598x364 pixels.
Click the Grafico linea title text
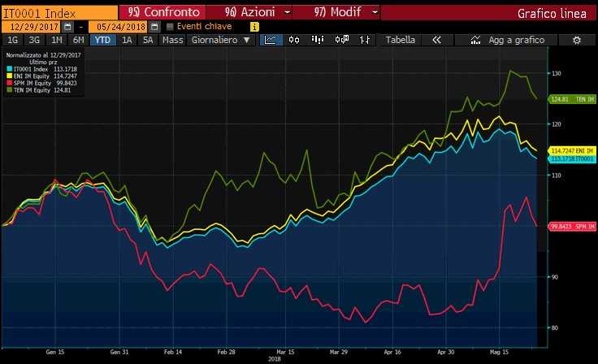(552, 13)
